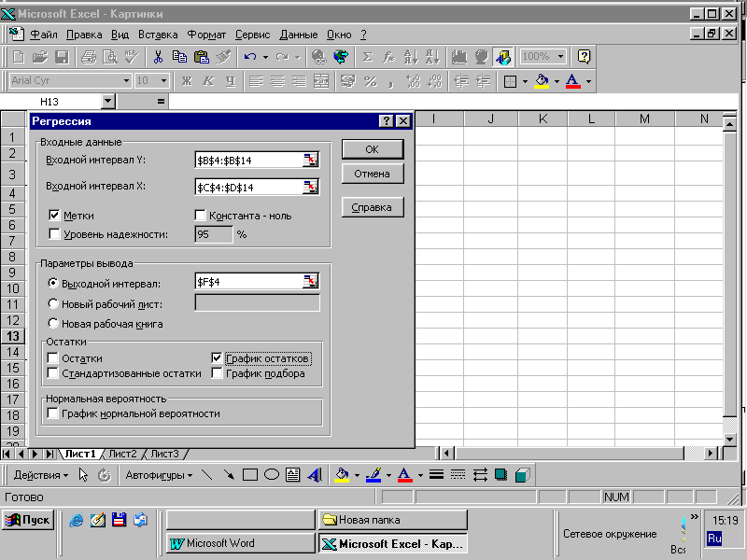Image resolution: width=747 pixels, height=560 pixels.
Task: Enable the Константа - ноль checkbox
Action: 200,216
